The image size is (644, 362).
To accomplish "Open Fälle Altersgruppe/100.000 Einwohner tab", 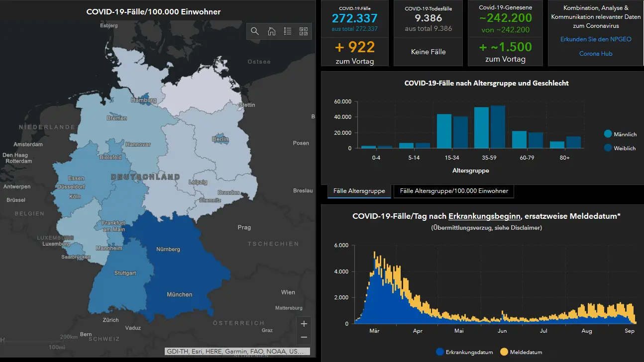I will [x=454, y=191].
